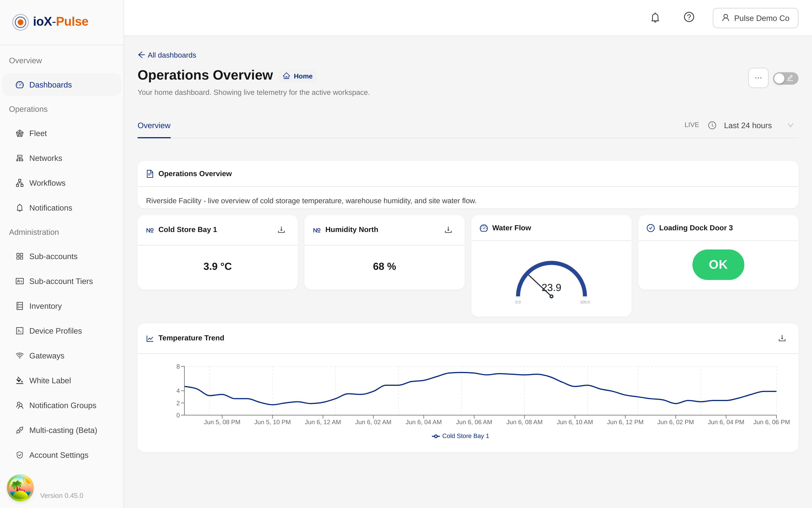The width and height of the screenshot is (812, 508).
Task: Click the Workflows sidebar icon
Action: (20, 183)
